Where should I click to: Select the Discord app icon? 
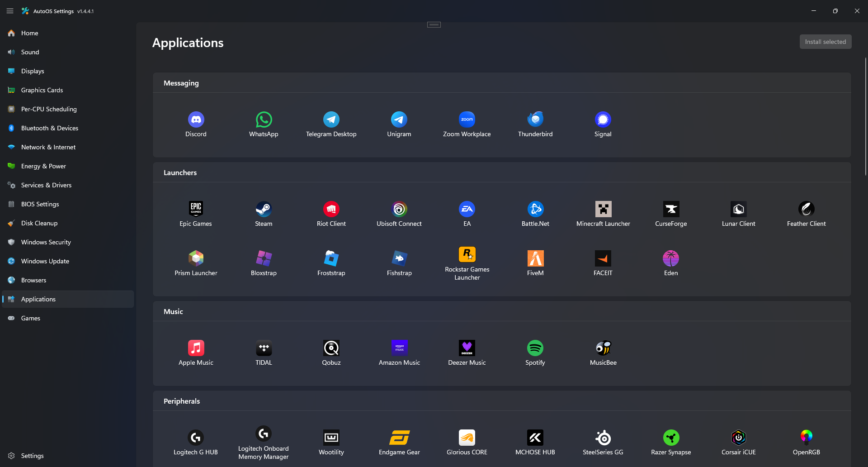[x=196, y=119]
